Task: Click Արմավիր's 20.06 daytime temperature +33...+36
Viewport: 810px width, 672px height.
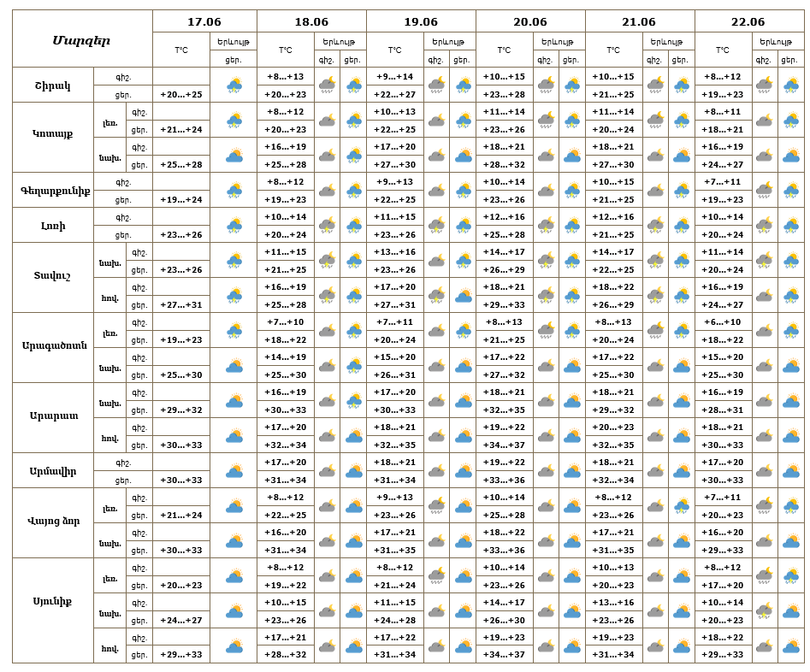Action: [504, 480]
